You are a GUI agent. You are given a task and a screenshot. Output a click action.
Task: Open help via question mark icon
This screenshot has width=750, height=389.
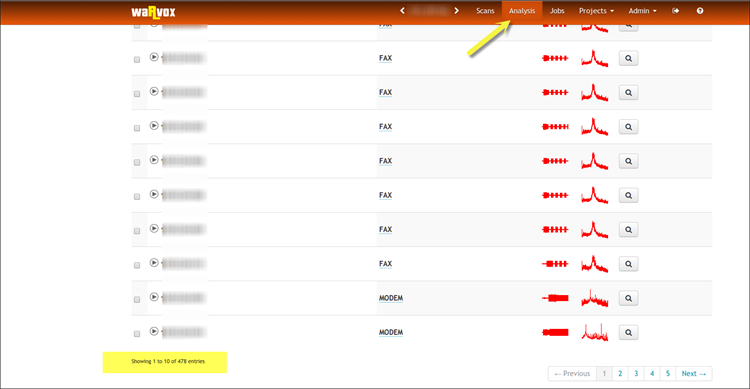pyautogui.click(x=700, y=11)
